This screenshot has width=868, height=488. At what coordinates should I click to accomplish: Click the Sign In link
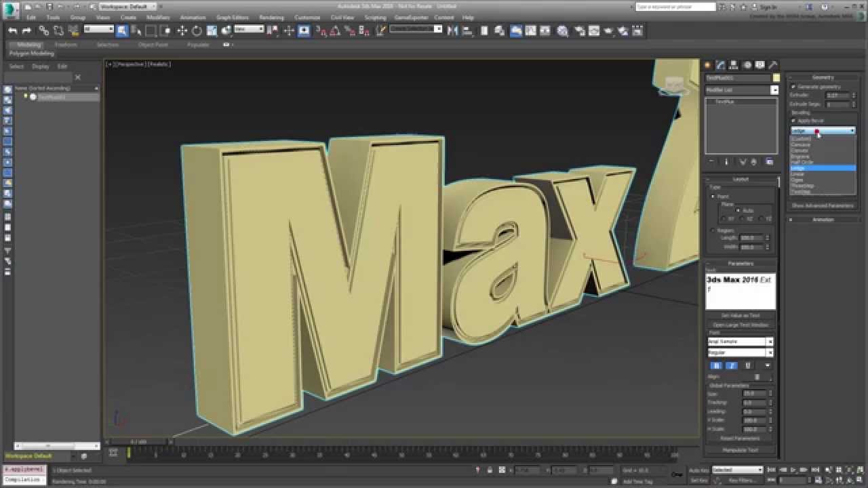[768, 7]
